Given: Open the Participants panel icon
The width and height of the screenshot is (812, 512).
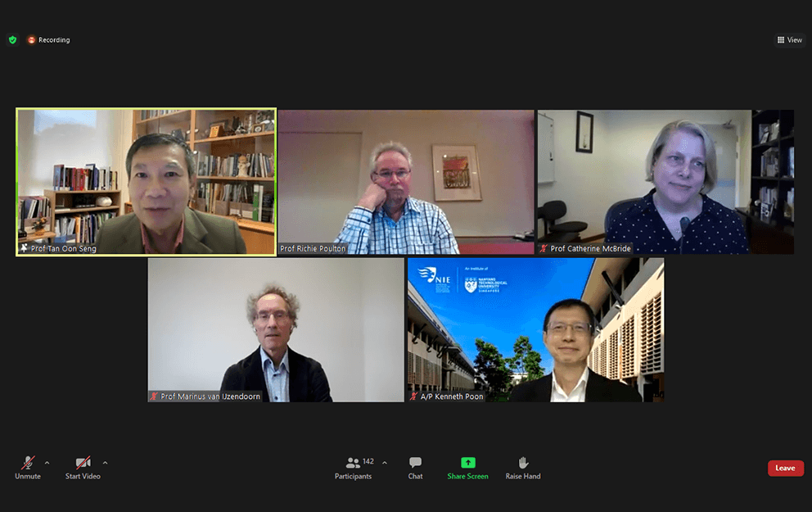Looking at the screenshot, I should (x=353, y=462).
